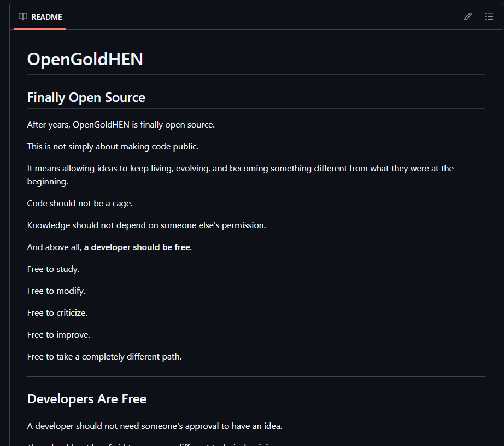The width and height of the screenshot is (504, 446).
Task: Click the line "Free to study."
Action: pyautogui.click(x=54, y=269)
